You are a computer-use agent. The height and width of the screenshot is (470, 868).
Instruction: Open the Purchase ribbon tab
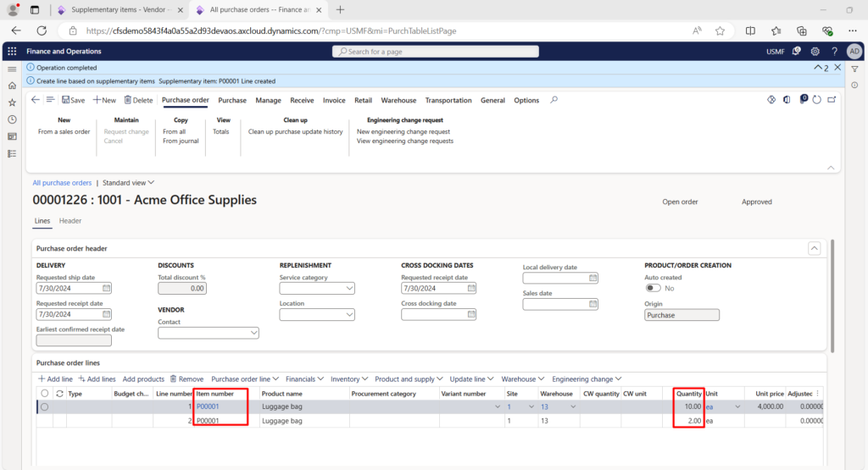pyautogui.click(x=232, y=100)
